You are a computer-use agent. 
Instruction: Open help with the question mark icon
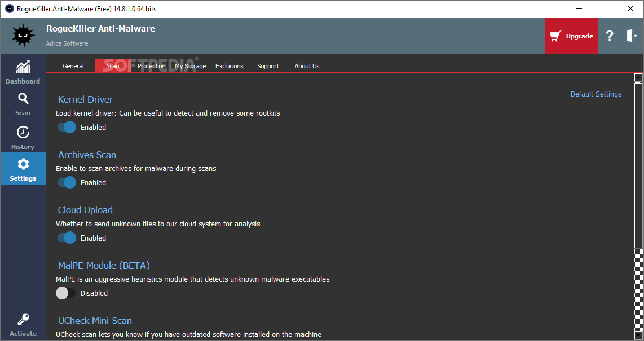(610, 36)
